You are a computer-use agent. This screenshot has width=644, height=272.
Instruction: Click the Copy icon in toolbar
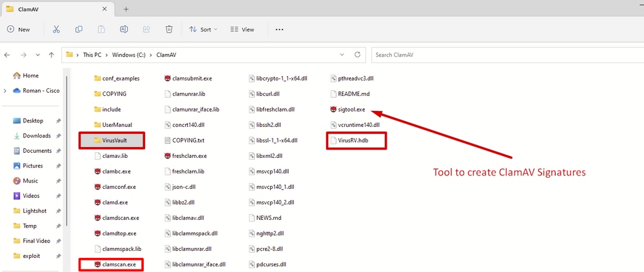(79, 29)
